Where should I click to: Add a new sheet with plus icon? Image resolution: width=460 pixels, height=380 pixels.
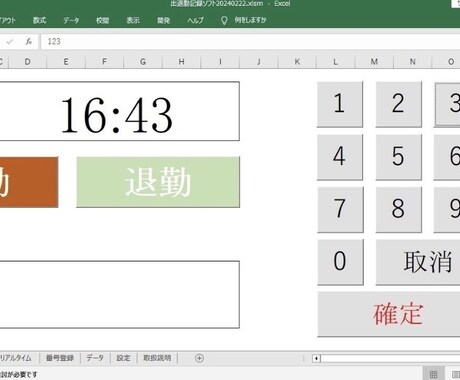[x=199, y=358]
